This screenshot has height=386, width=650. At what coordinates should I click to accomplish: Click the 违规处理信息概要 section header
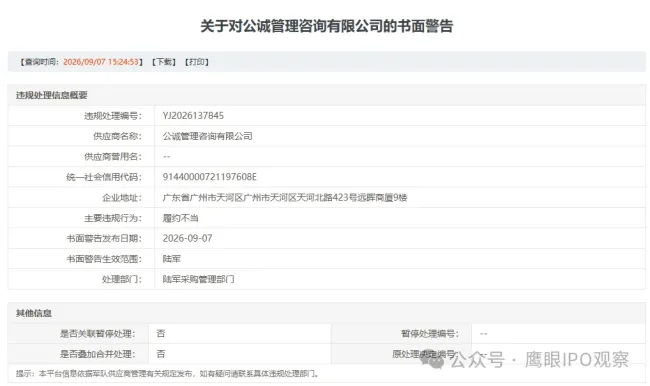click(x=51, y=95)
